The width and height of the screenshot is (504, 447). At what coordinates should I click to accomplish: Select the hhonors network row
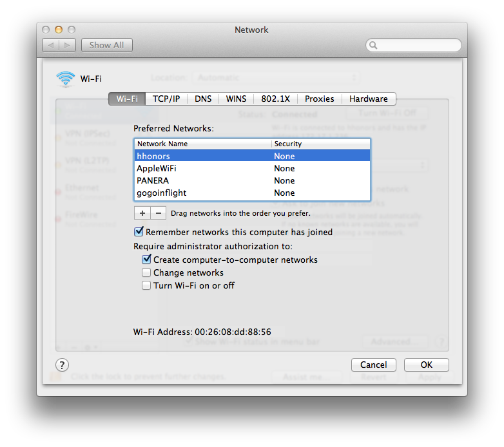pos(252,156)
